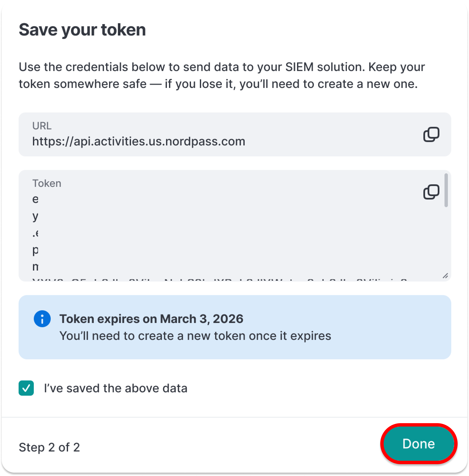
Task: Click the Token box scrollbar thumb
Action: (446, 190)
